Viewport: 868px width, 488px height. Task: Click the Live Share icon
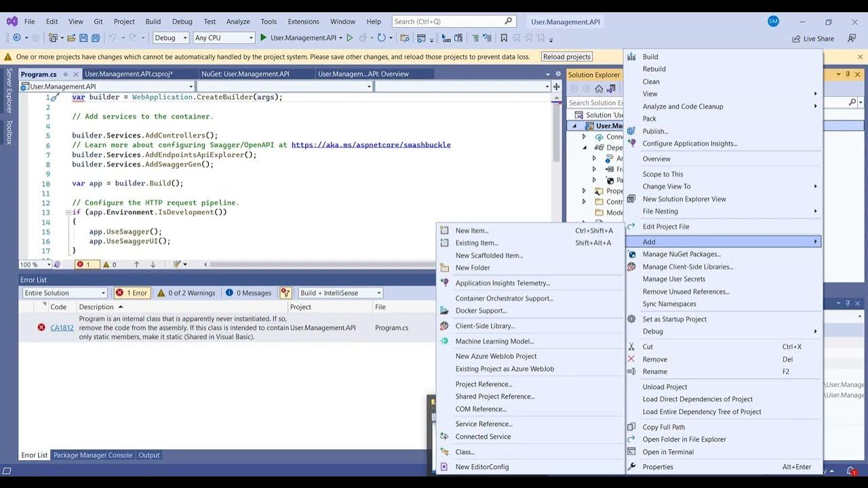pos(796,39)
